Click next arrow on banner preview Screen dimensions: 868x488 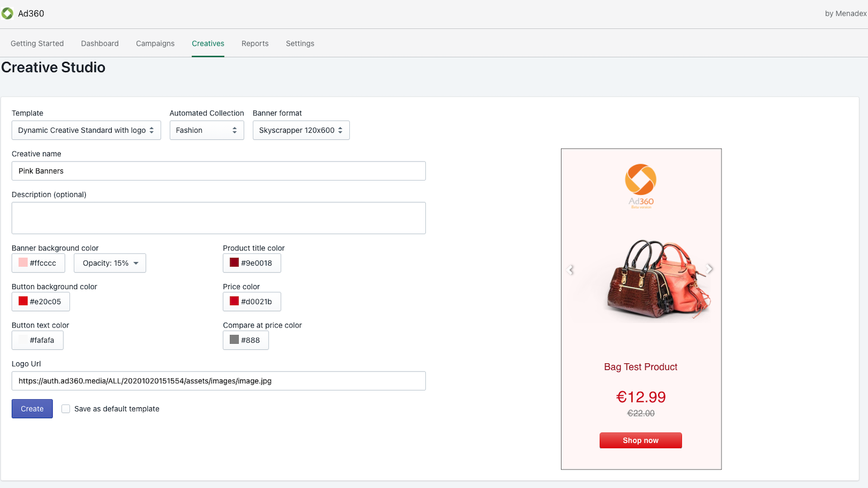(710, 269)
